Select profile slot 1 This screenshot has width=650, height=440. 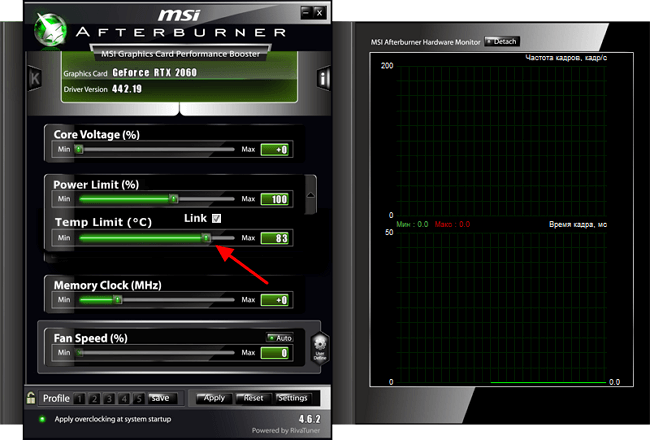(x=79, y=399)
